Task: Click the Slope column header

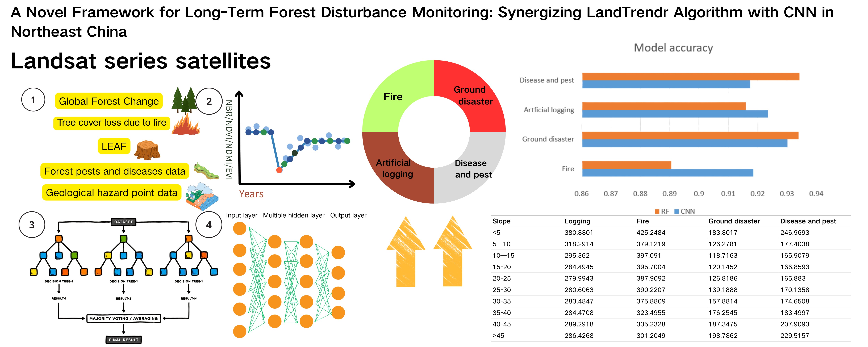Action: coord(501,221)
